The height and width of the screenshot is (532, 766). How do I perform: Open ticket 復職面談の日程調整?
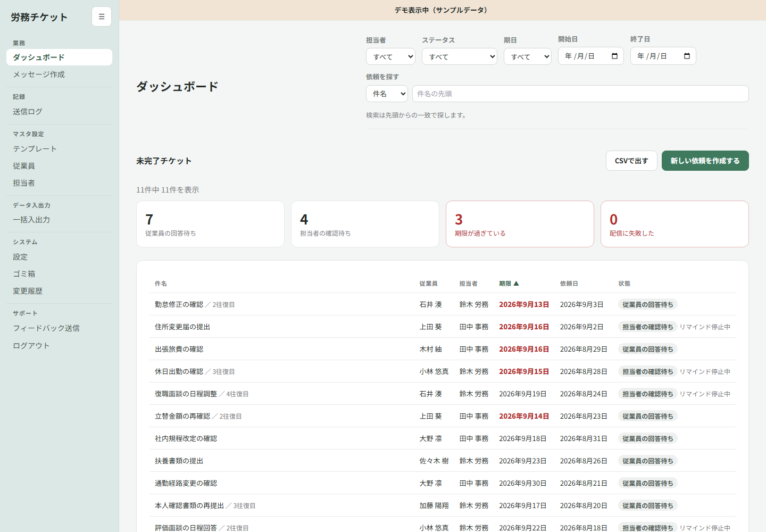tap(186, 394)
